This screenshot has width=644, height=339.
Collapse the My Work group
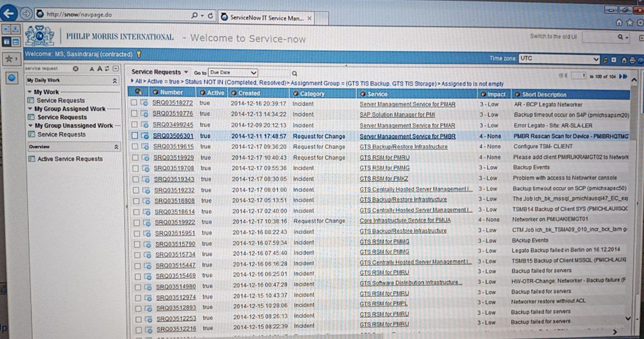click(30, 93)
